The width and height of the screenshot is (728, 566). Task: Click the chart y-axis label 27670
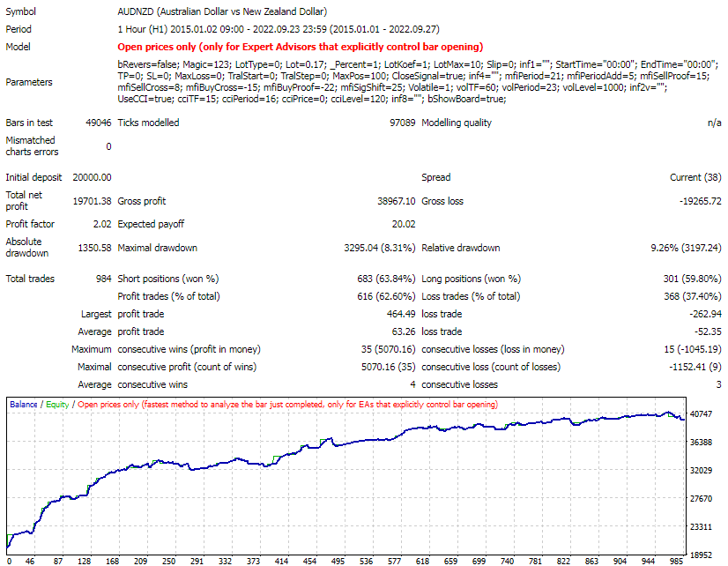tap(701, 499)
